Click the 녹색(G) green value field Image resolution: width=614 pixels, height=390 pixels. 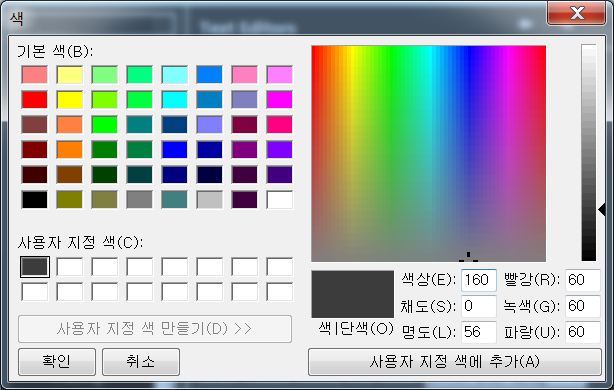[583, 306]
